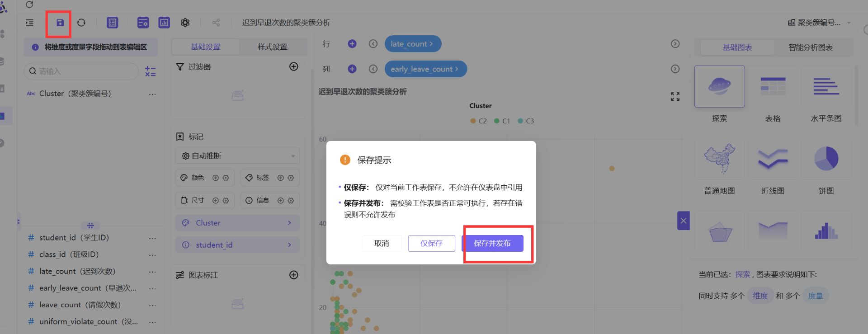Toggle C1 legend color swatch
The width and height of the screenshot is (868, 334).
496,121
